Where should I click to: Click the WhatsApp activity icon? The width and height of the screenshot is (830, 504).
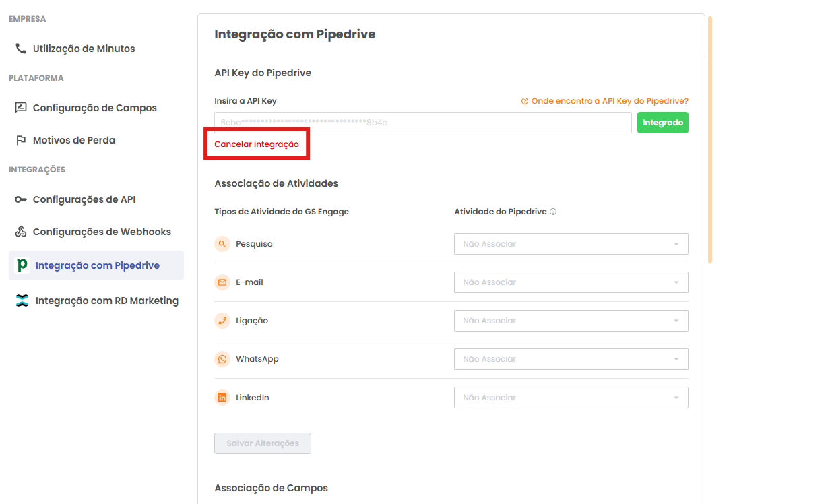point(222,359)
